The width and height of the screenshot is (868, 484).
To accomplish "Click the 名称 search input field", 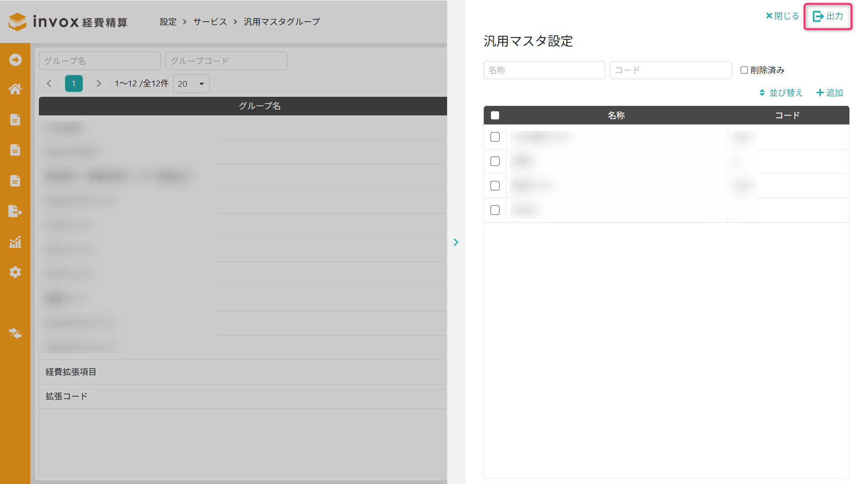I will coord(544,70).
